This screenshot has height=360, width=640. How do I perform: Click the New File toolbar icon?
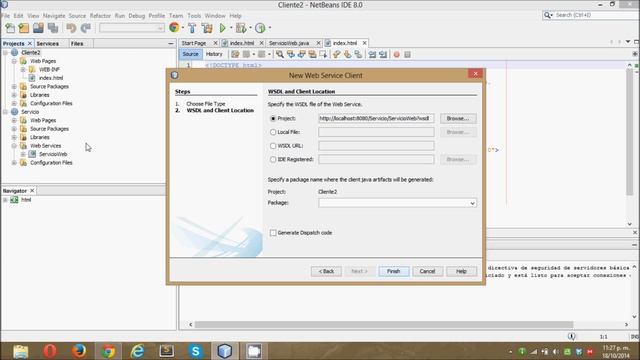click(10, 28)
